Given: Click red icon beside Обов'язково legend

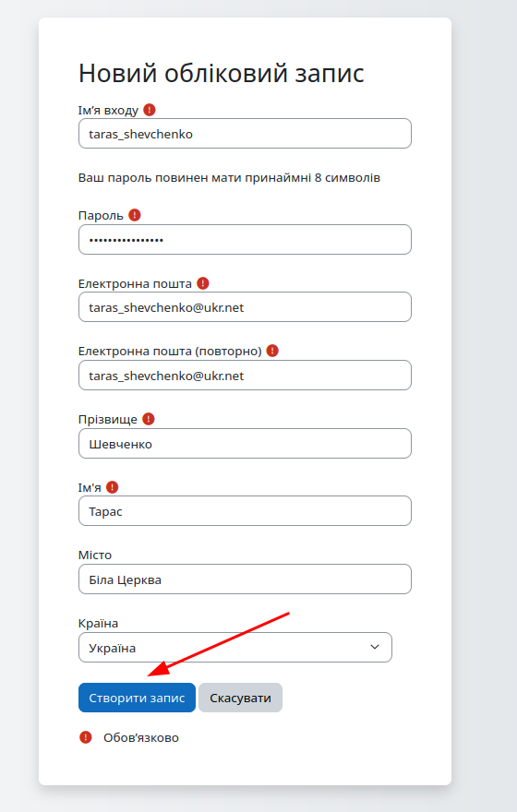Looking at the screenshot, I should (x=86, y=737).
